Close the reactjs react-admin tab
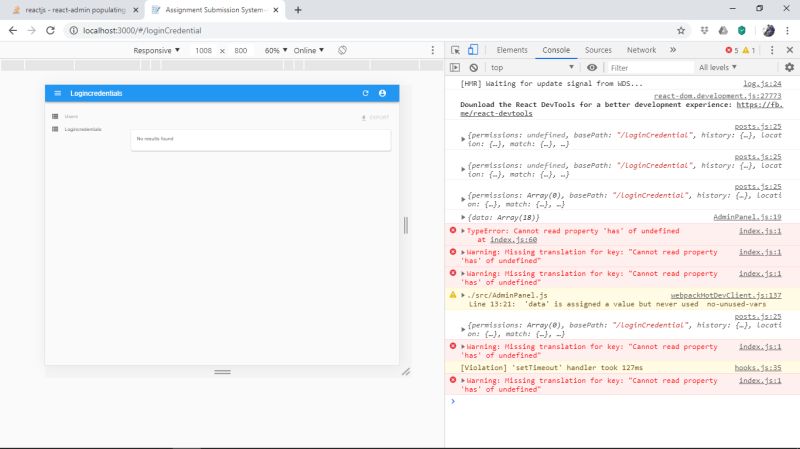Viewport: 800px width, 449px height. coord(136,10)
